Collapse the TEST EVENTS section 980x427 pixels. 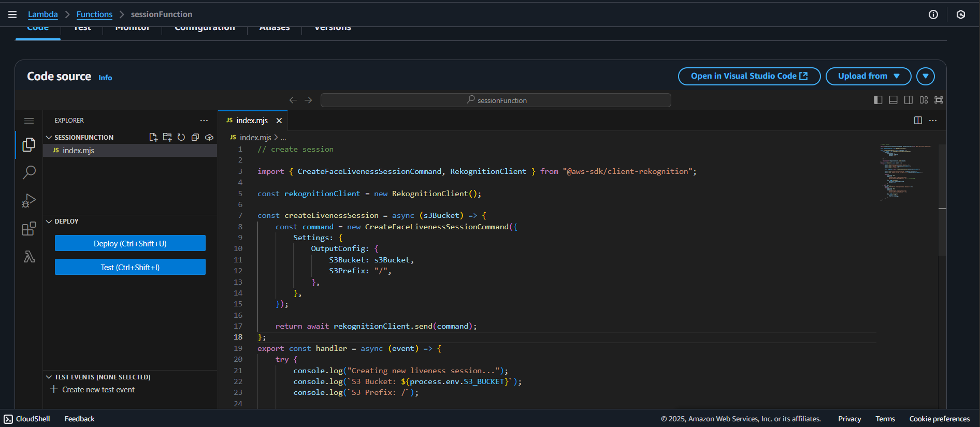click(x=49, y=377)
